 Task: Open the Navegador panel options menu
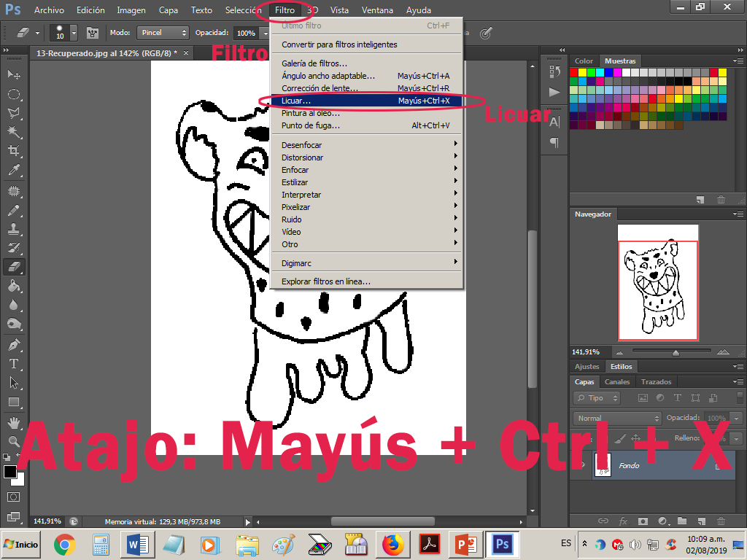coord(738,214)
